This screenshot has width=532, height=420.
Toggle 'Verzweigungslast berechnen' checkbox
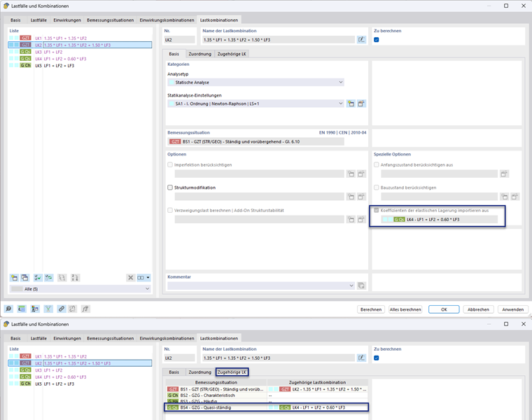point(170,210)
